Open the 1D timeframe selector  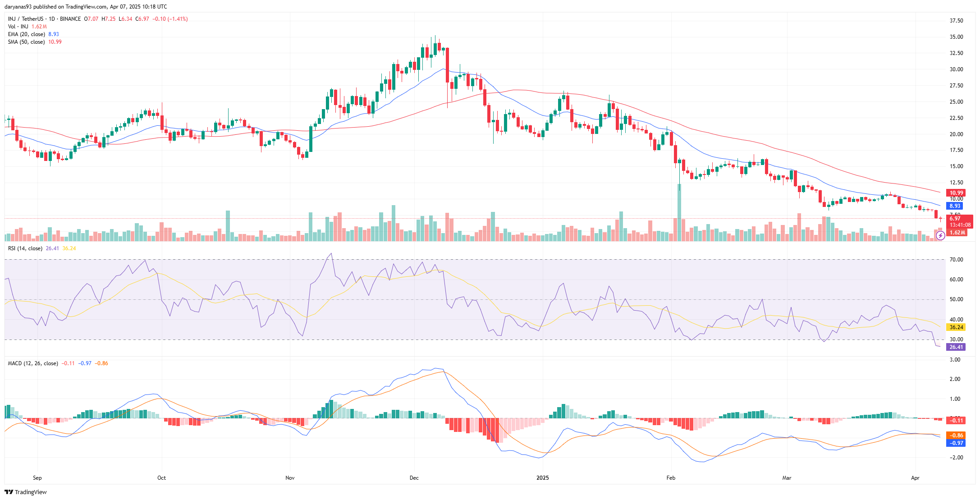click(51, 19)
